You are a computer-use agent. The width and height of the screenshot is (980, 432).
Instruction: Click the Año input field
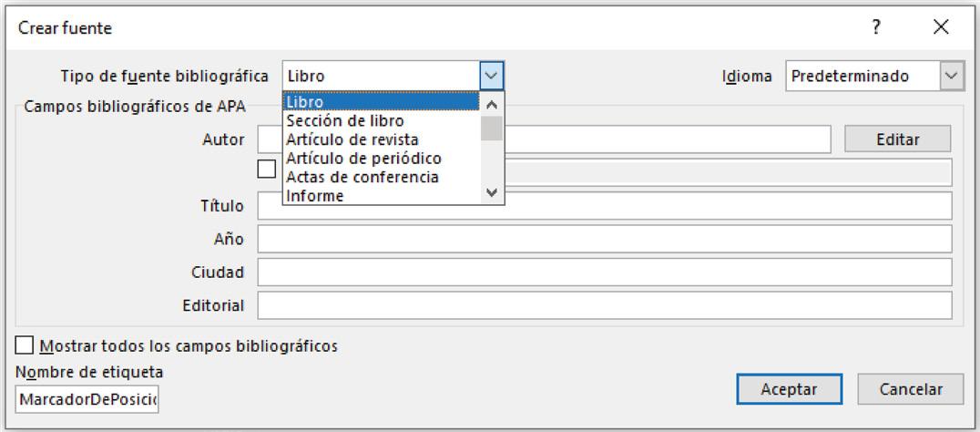tap(605, 239)
